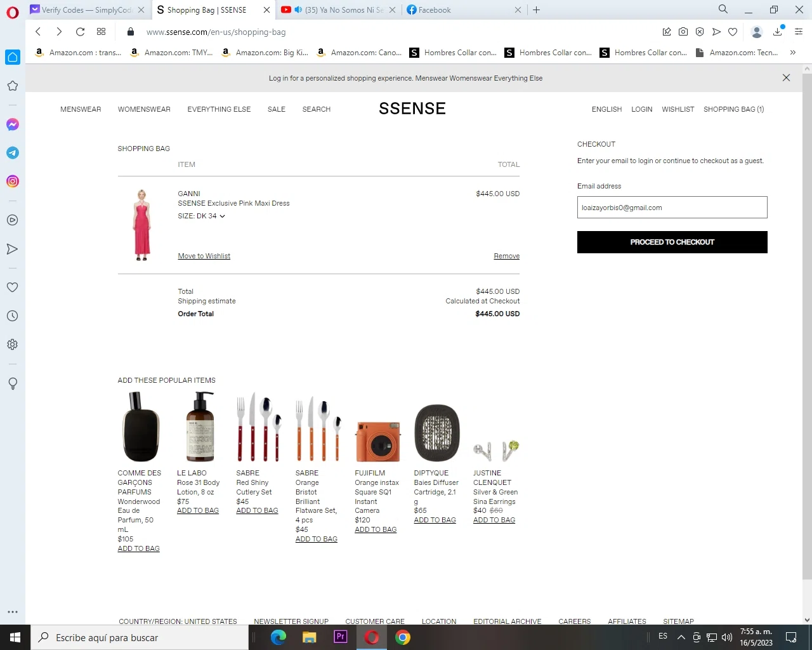Image resolution: width=812 pixels, height=650 pixels.
Task: Open the WISHLIST link
Action: pyautogui.click(x=678, y=109)
